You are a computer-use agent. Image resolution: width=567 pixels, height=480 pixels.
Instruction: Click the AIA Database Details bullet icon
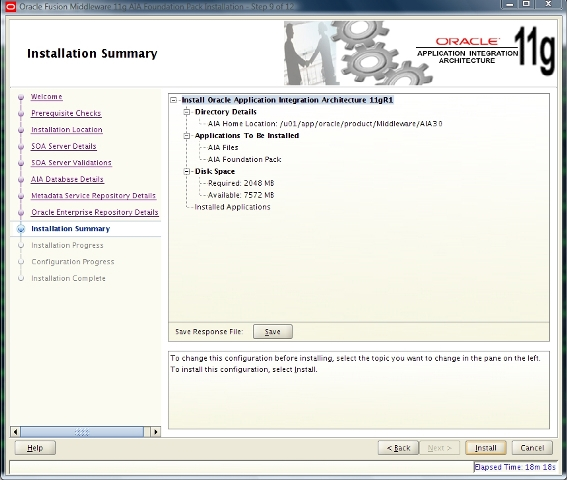click(x=21, y=179)
